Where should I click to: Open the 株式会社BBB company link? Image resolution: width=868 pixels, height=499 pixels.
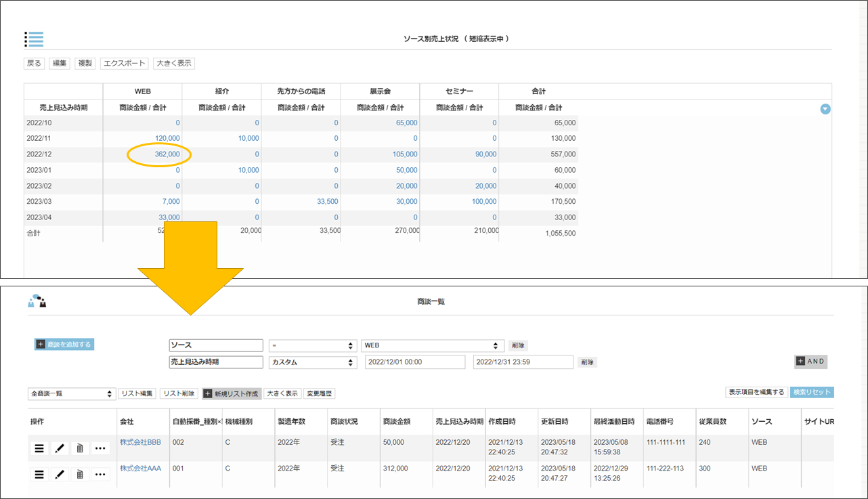140,442
